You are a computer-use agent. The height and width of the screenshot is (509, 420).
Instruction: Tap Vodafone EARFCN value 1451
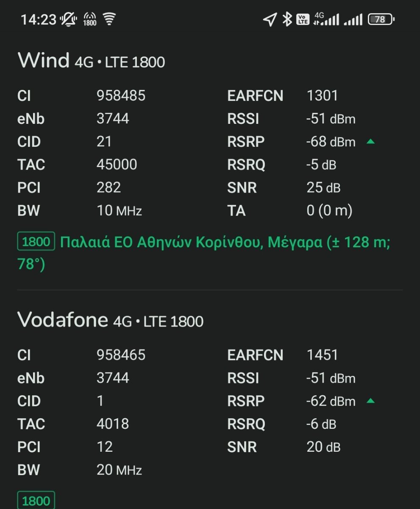(x=322, y=355)
